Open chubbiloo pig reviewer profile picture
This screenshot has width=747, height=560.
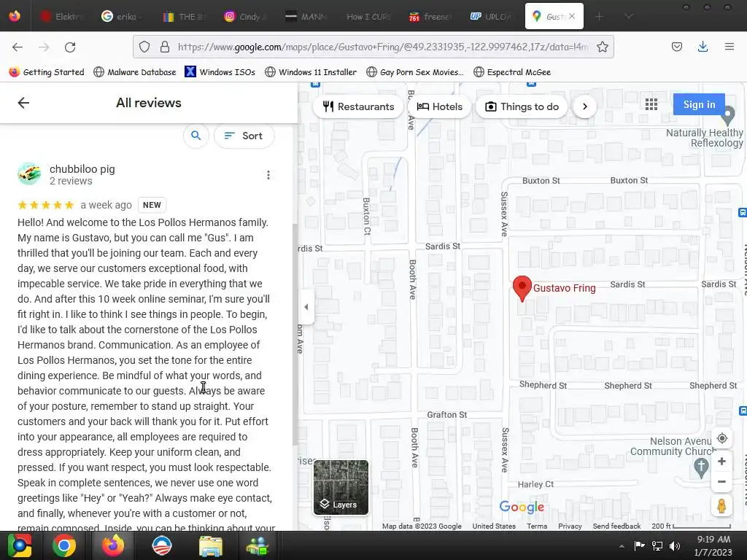point(29,174)
